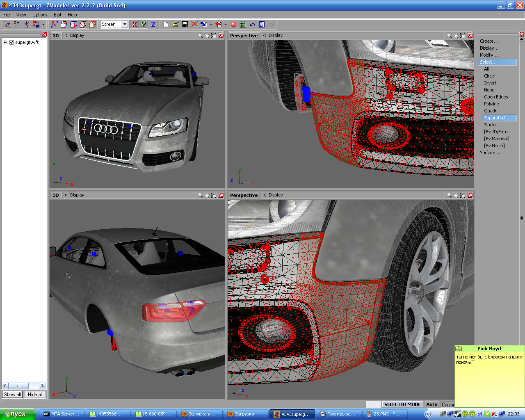Open the dropdown arrow beside the Import icon
The image size is (525, 420).
(x=211, y=25)
